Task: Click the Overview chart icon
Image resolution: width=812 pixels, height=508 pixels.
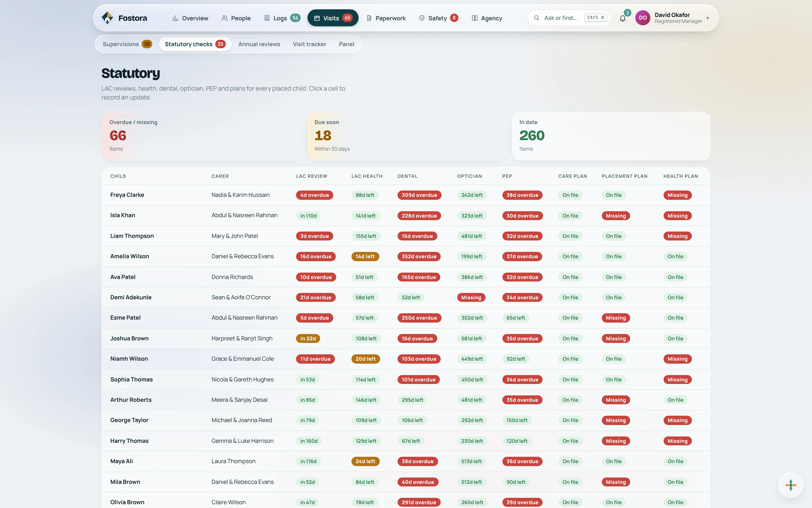Action: point(176,18)
